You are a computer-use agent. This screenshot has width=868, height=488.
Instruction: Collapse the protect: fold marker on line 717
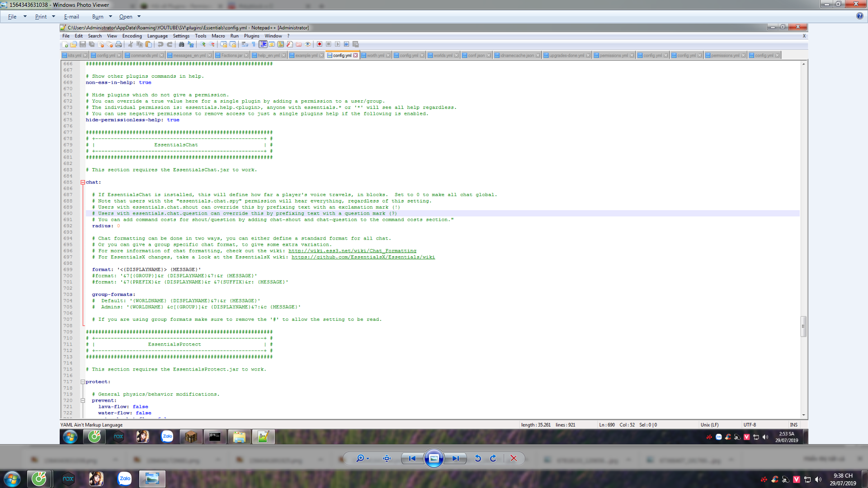click(x=83, y=382)
